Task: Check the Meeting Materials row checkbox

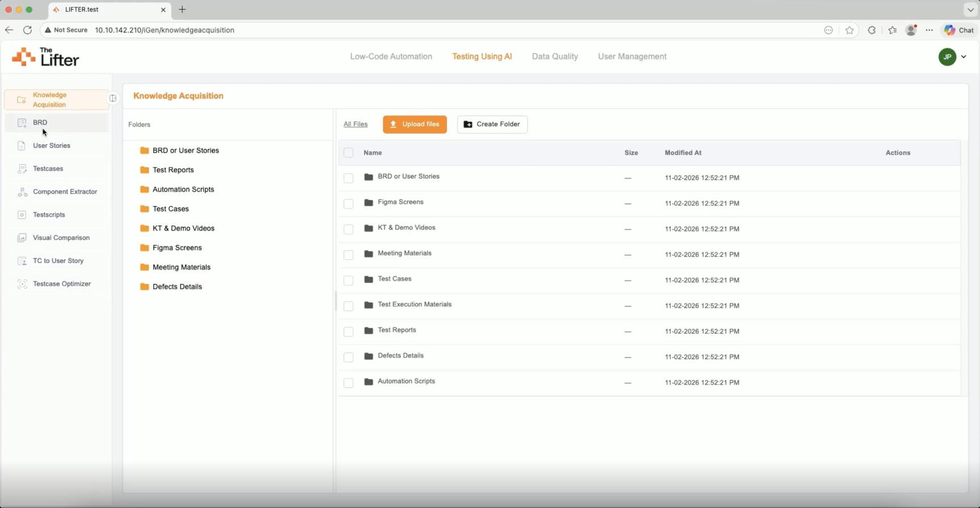Action: point(349,255)
